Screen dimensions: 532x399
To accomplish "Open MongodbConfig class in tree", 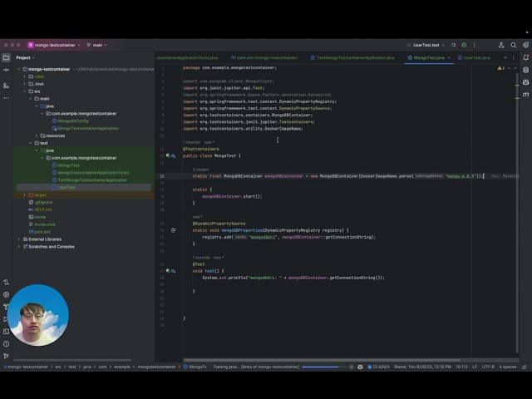I will click(72, 121).
